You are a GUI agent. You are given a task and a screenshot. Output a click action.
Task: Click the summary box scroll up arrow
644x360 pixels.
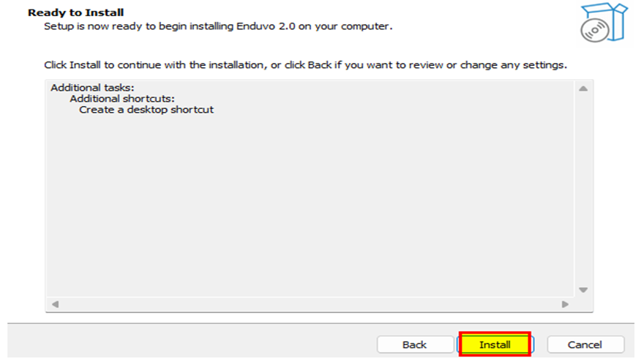[x=583, y=89]
